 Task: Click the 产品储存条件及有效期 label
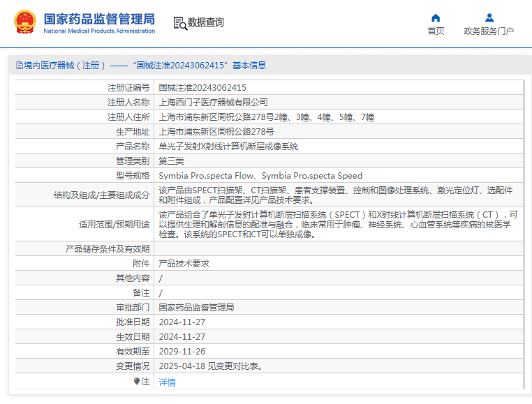coord(108,248)
